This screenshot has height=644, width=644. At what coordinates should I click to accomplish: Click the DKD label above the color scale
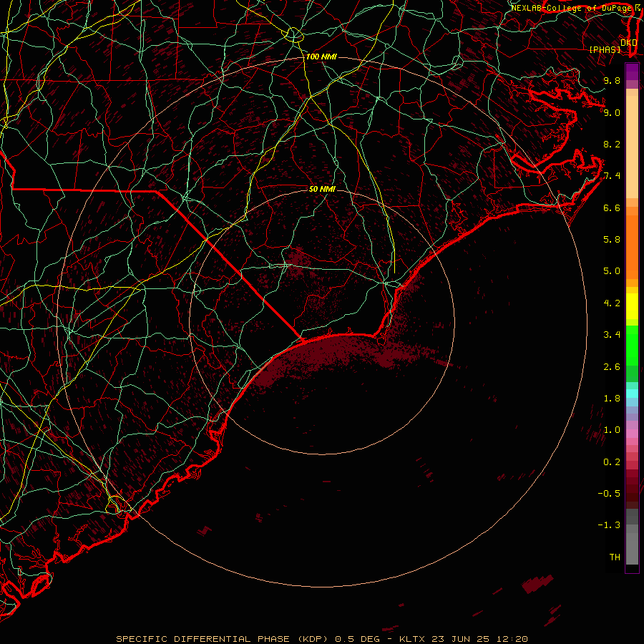pos(628,42)
